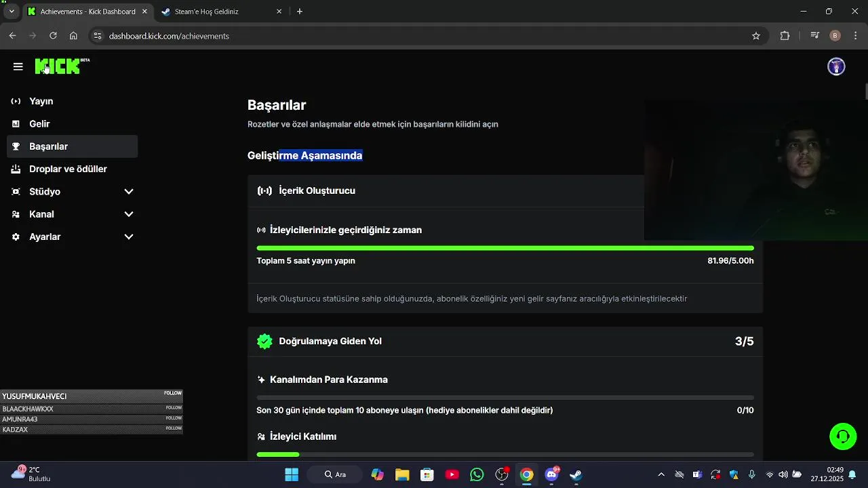Click the Kick beta logo
Screen dimensions: 868x488
click(x=62, y=66)
